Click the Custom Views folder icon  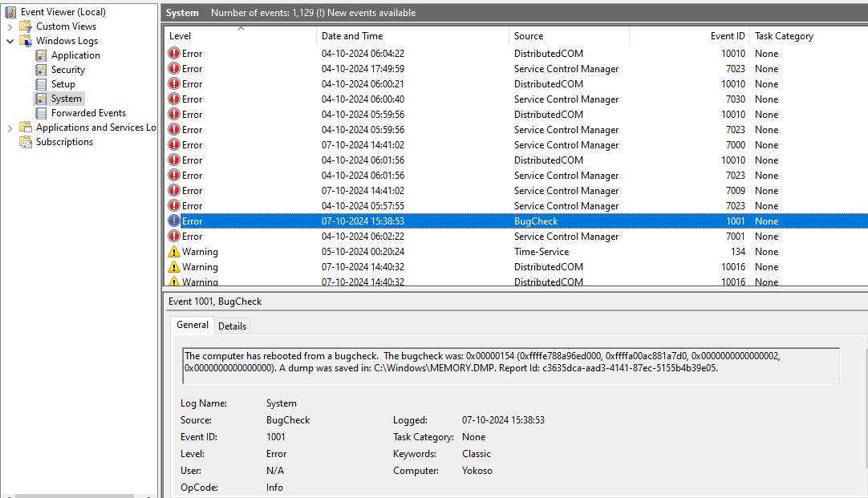click(26, 26)
